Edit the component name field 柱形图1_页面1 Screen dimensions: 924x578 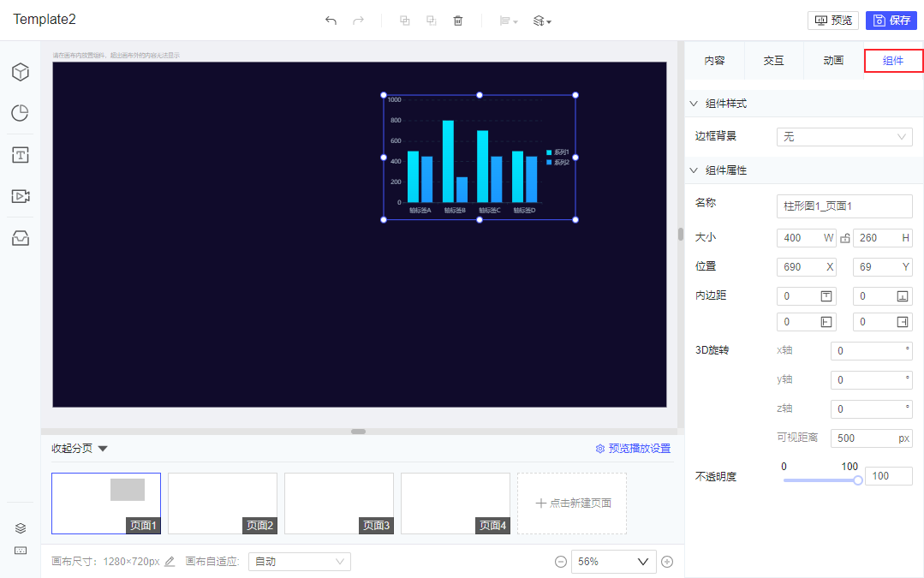click(844, 206)
